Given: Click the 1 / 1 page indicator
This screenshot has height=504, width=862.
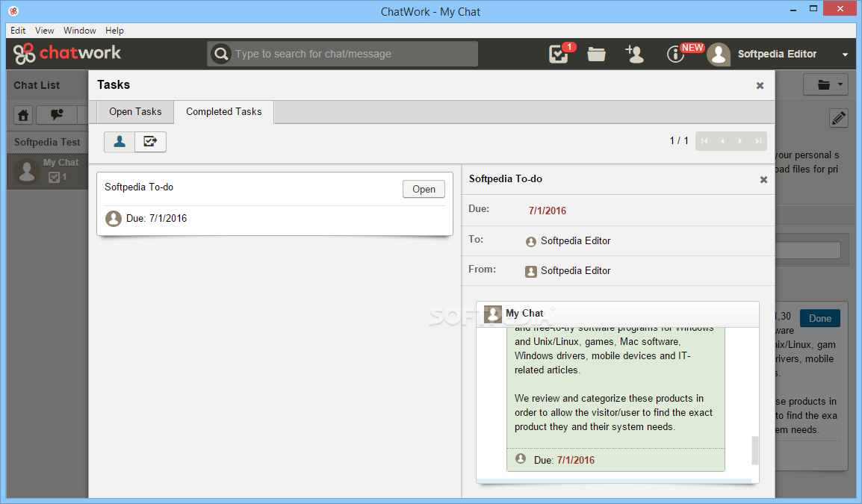Looking at the screenshot, I should [679, 140].
